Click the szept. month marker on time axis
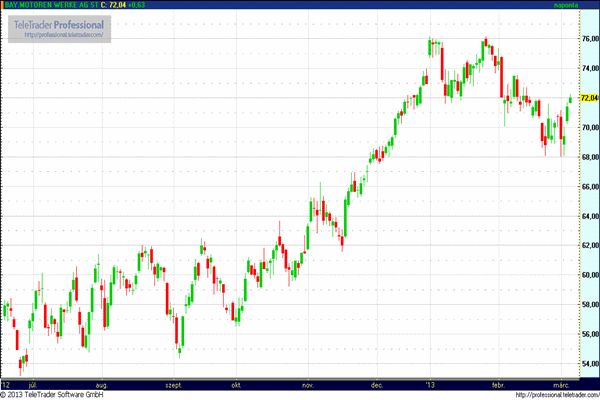Screen dimensions: 600x400 point(174,383)
